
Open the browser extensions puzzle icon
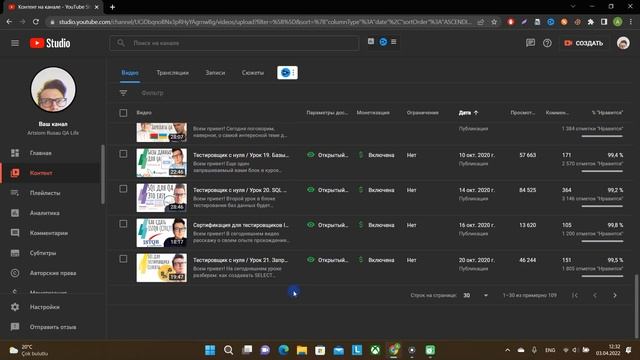(591, 22)
